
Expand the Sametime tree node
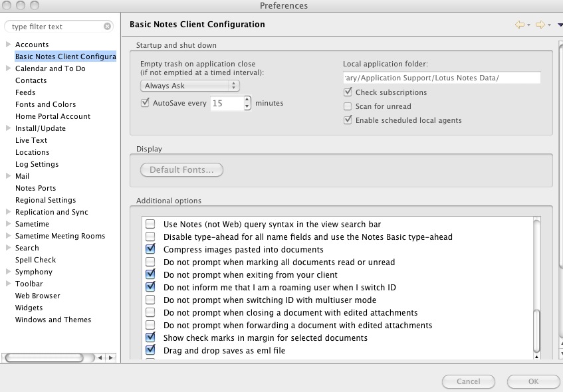point(8,224)
